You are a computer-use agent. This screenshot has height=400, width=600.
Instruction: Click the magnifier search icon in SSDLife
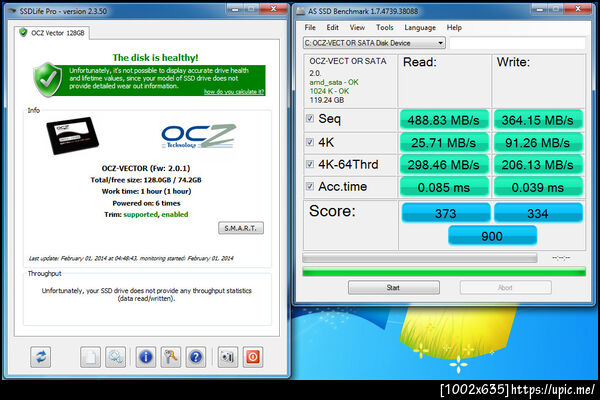point(115,357)
